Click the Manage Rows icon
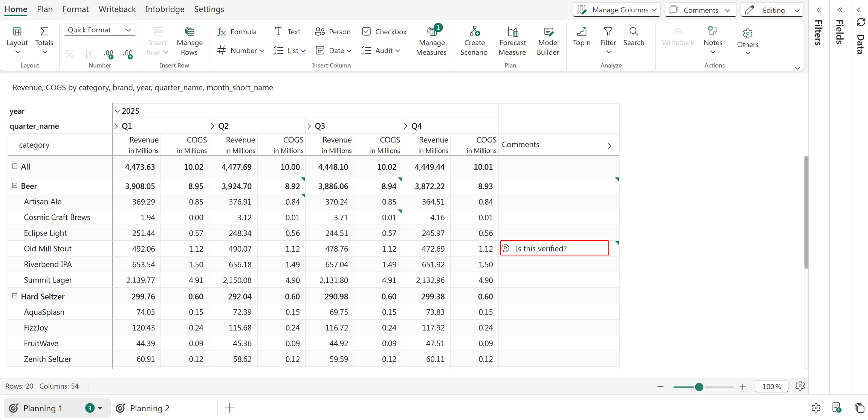The height and width of the screenshot is (420, 868). pyautogui.click(x=189, y=31)
